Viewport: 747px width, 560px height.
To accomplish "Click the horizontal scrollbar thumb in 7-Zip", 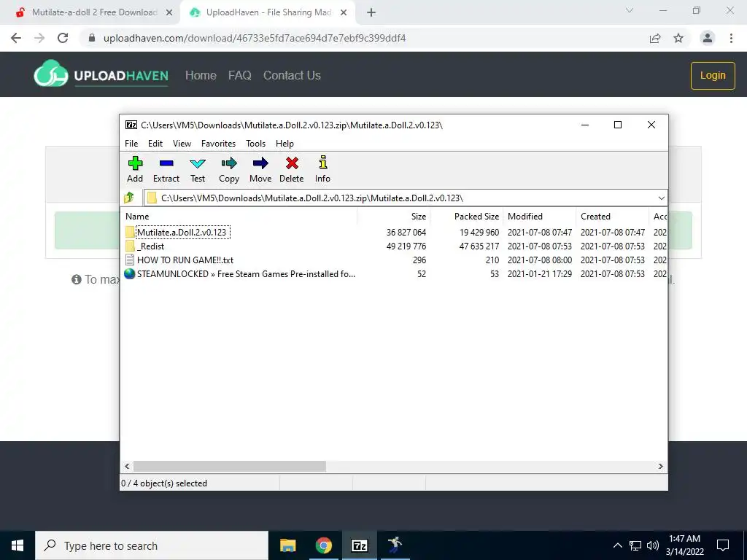I will click(230, 466).
